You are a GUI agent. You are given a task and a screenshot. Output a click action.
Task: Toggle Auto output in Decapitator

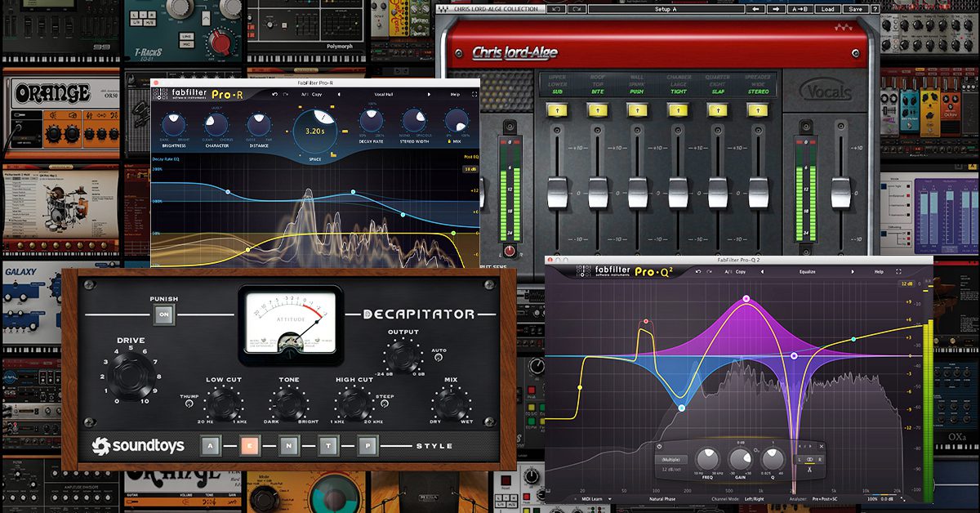point(439,357)
